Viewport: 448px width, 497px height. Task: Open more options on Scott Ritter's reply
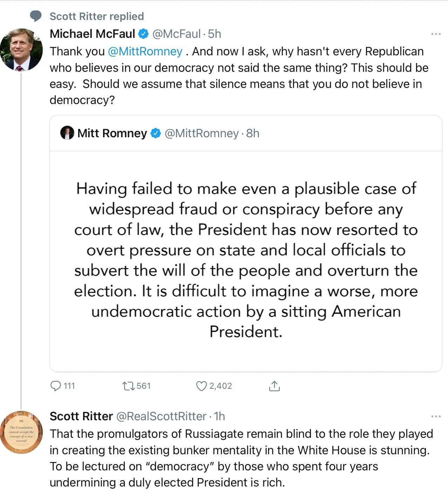click(x=436, y=416)
